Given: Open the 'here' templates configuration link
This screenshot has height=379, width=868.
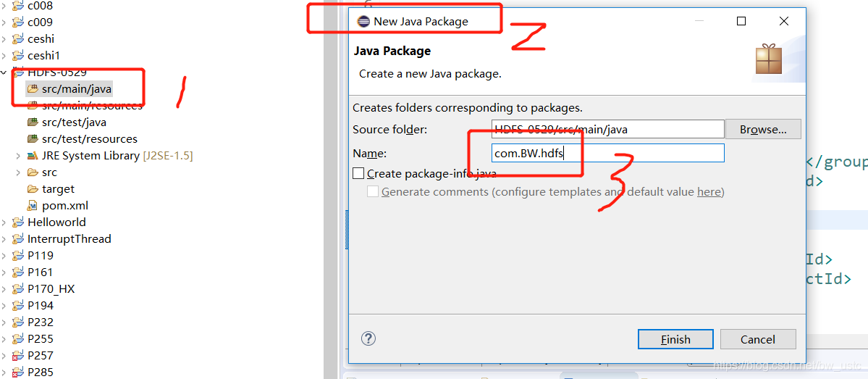Looking at the screenshot, I should [709, 192].
